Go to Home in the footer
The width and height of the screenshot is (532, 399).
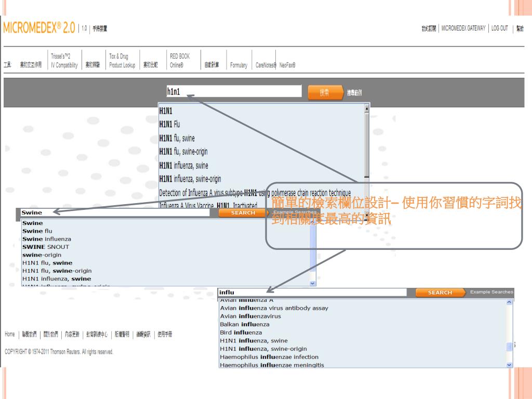point(10,334)
